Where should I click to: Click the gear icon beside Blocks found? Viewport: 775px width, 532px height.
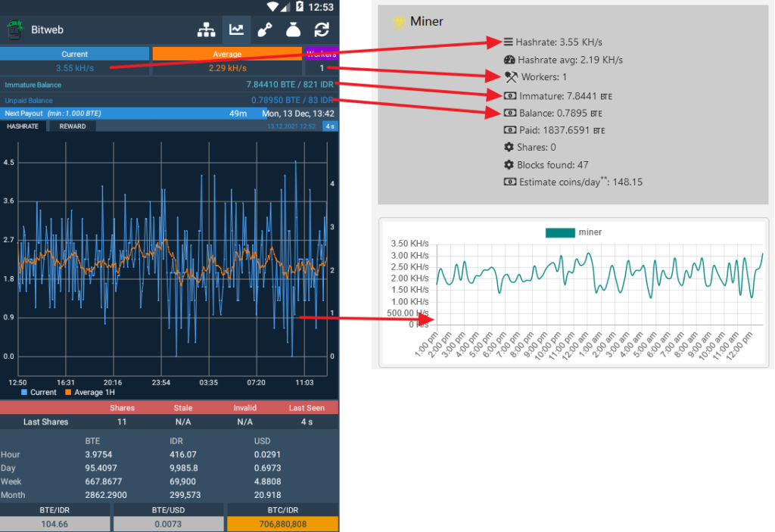coord(509,165)
